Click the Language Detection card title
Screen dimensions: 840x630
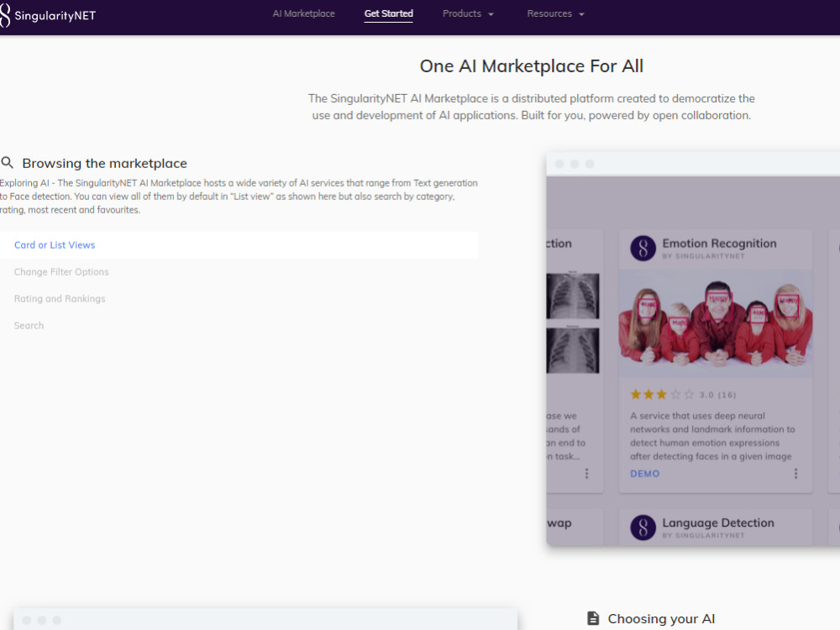[x=718, y=522]
